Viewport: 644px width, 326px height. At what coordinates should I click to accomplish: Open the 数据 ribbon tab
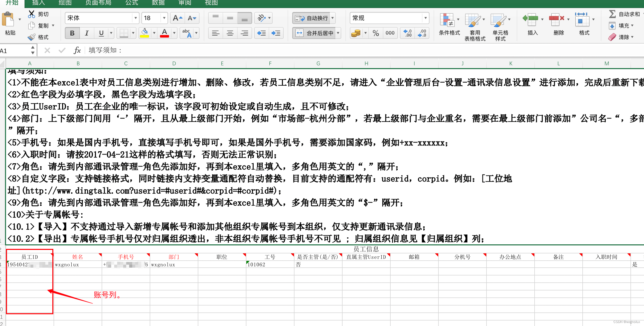coord(158,3)
